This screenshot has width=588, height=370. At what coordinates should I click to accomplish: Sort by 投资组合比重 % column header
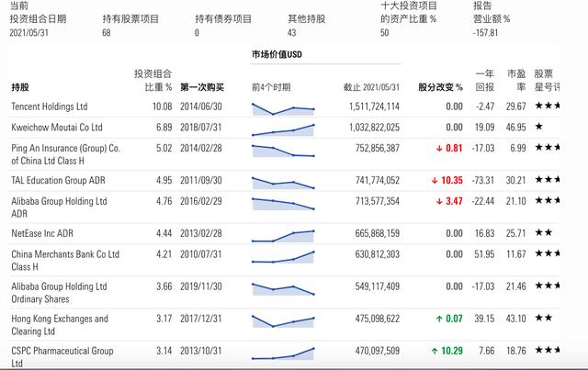[153, 80]
